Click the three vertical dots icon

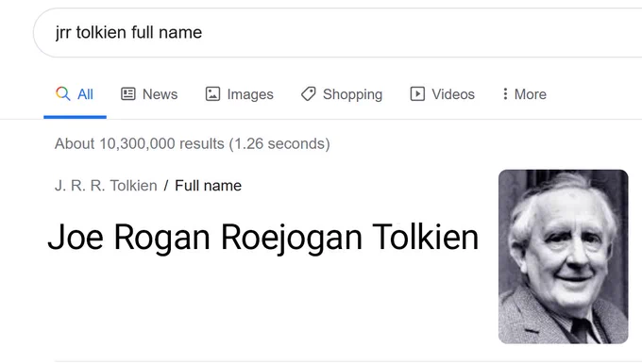505,93
